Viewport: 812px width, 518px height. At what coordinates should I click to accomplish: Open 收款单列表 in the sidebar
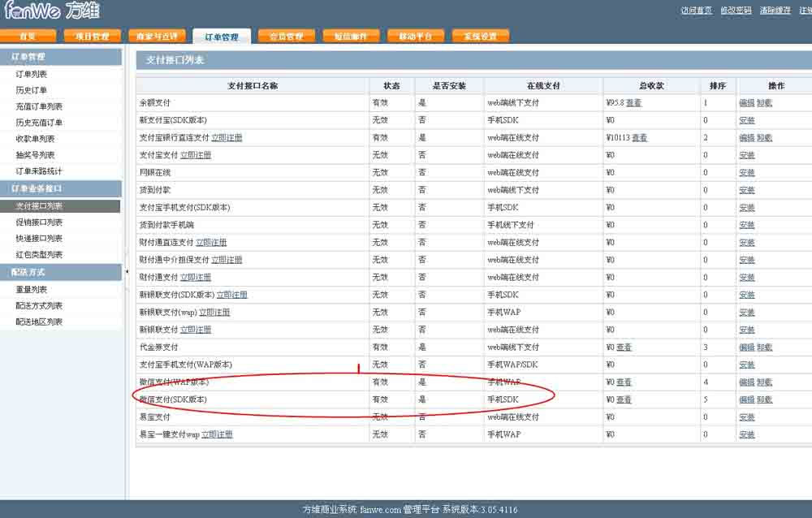[35, 138]
